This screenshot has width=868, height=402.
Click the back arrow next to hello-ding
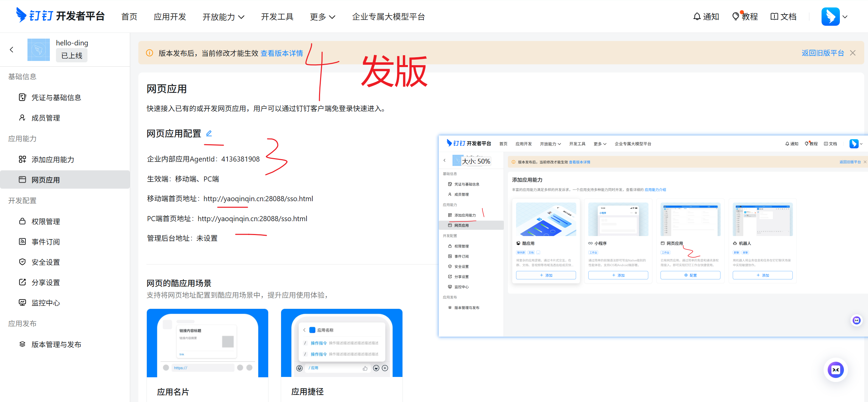tap(12, 50)
